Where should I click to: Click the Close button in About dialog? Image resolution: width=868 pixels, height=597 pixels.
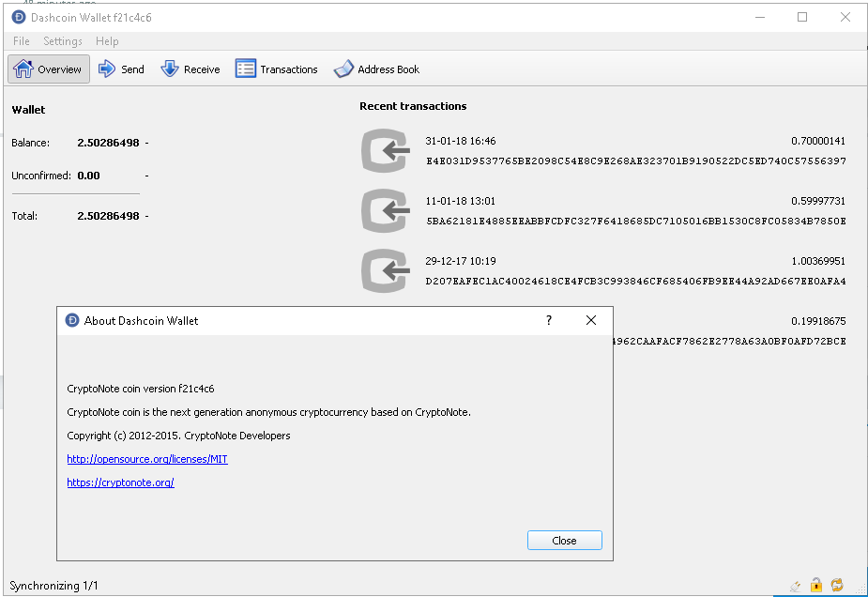coord(564,541)
